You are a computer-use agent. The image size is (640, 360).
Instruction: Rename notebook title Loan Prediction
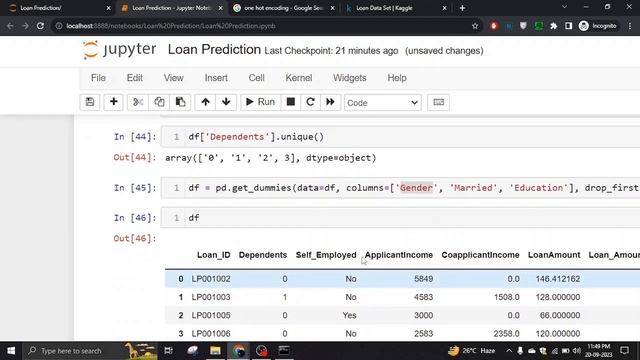click(x=214, y=49)
